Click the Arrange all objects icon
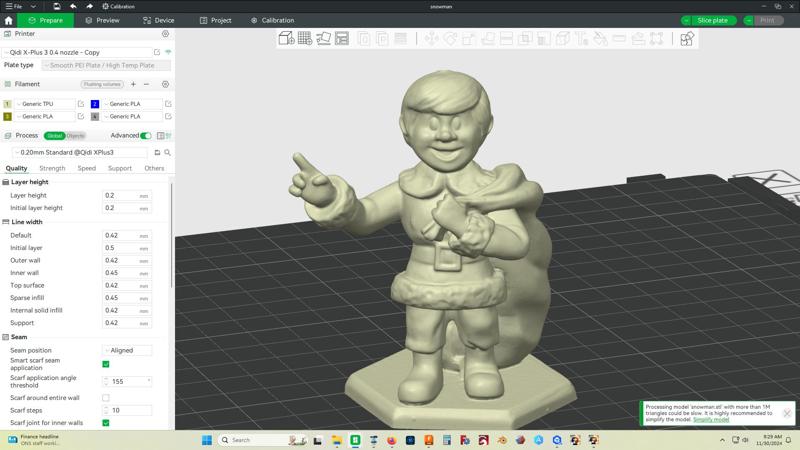Screen dimensions: 800x450 (x=342, y=38)
